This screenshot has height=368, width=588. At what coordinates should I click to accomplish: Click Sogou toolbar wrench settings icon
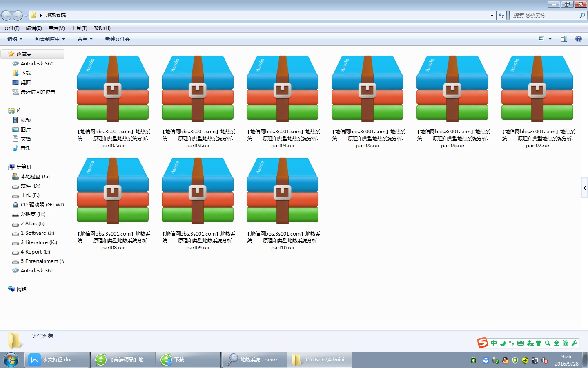click(x=575, y=343)
